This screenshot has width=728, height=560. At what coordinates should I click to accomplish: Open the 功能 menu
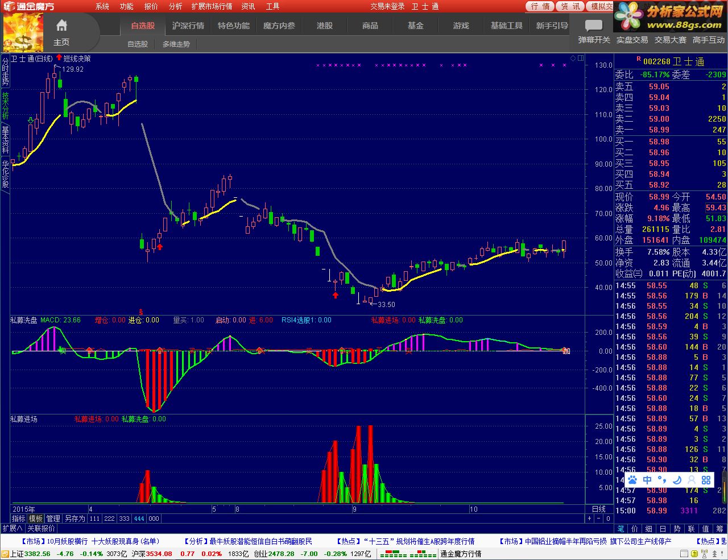127,6
